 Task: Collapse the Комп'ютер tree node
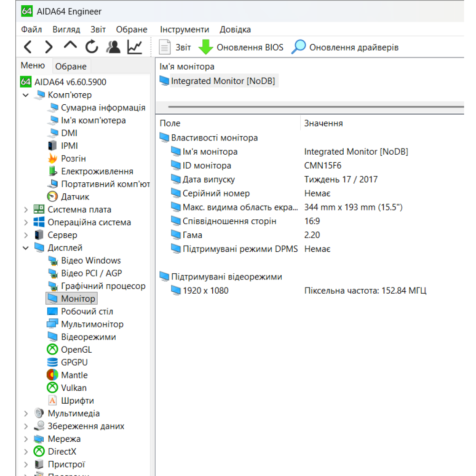point(26,95)
